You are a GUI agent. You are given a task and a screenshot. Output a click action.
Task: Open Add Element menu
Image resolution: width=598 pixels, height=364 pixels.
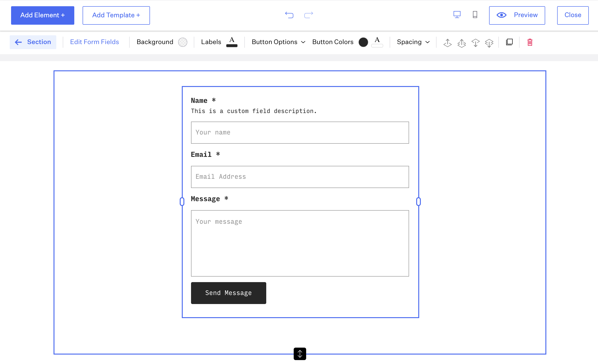42,15
